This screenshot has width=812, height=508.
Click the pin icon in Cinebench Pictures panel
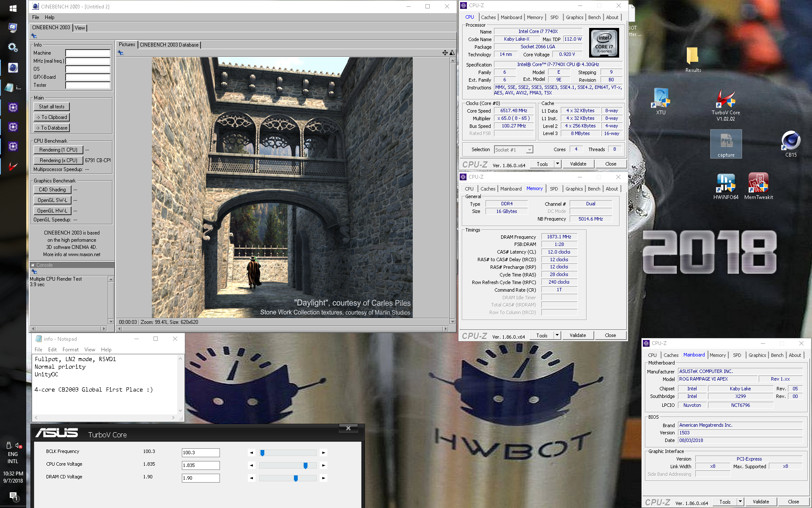[121, 53]
